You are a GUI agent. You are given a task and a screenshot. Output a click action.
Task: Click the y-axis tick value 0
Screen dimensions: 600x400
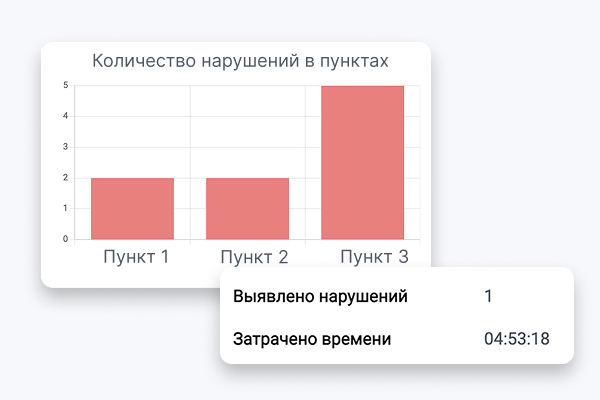coord(66,239)
